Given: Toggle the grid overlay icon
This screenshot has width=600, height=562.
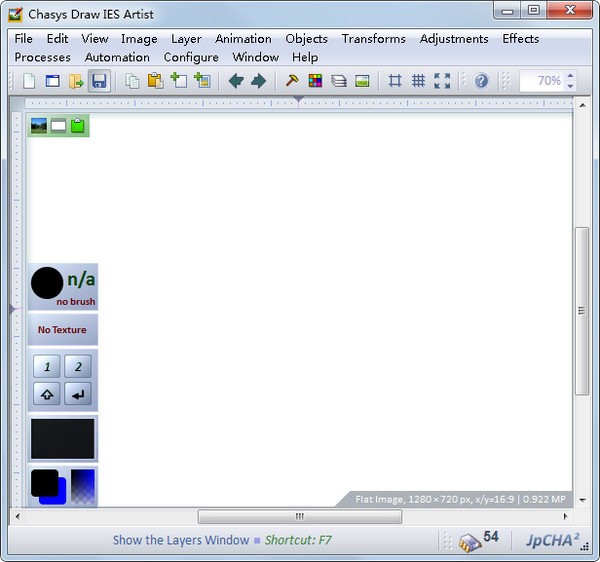Looking at the screenshot, I should pos(418,81).
